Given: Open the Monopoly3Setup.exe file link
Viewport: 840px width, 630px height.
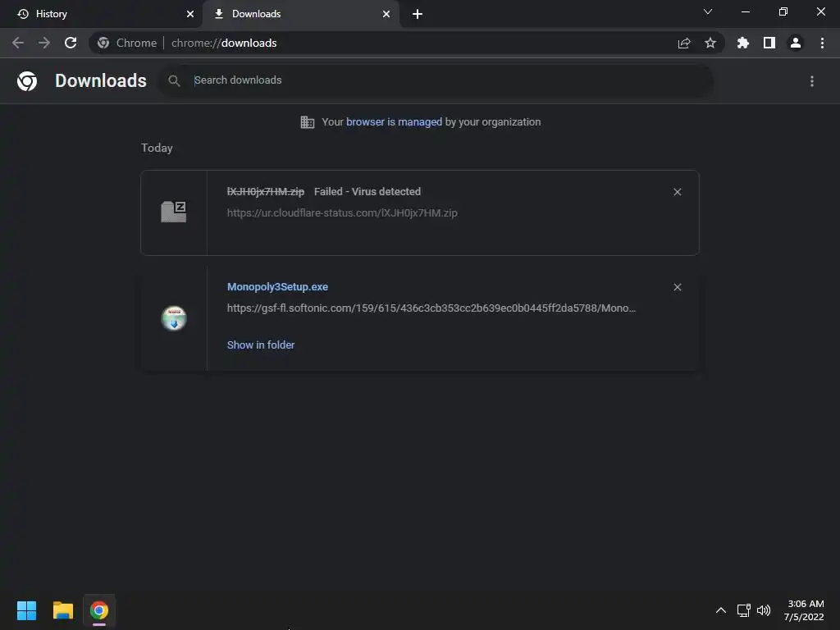Looking at the screenshot, I should coord(277,287).
